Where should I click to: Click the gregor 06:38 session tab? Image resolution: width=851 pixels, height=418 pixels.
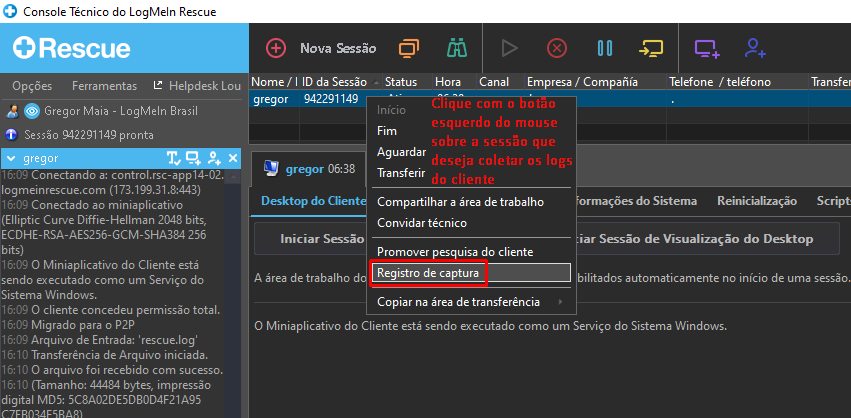pos(309,169)
